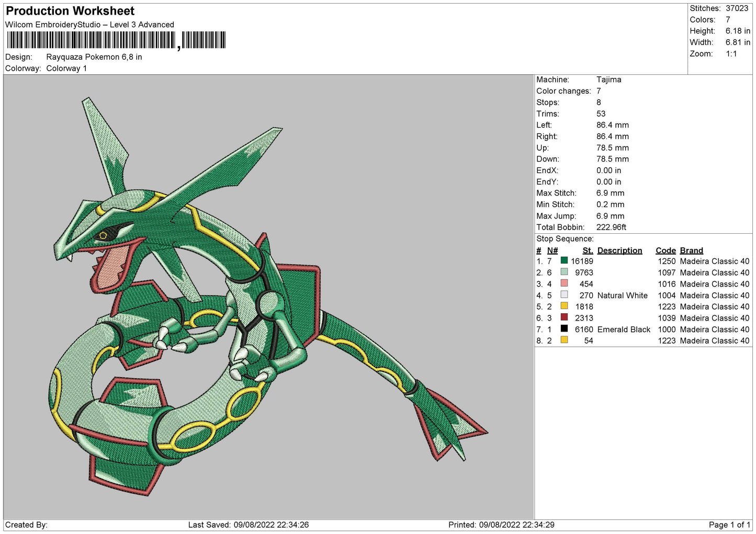Viewport: 756px width, 534px height.
Task: Select the black swatch for stop 7
Action: pos(564,329)
